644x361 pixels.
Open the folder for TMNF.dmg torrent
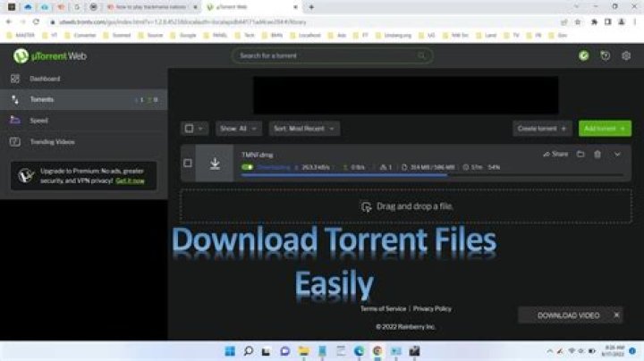tap(580, 155)
